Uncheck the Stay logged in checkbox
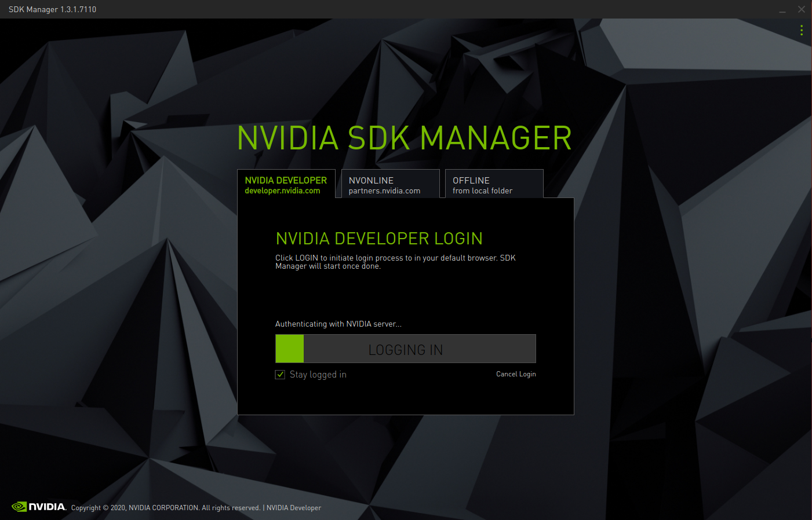This screenshot has width=812, height=520. pyautogui.click(x=280, y=375)
